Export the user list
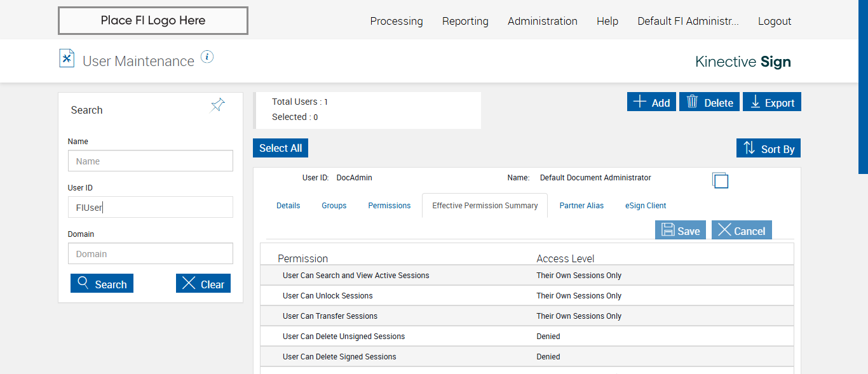 (773, 102)
